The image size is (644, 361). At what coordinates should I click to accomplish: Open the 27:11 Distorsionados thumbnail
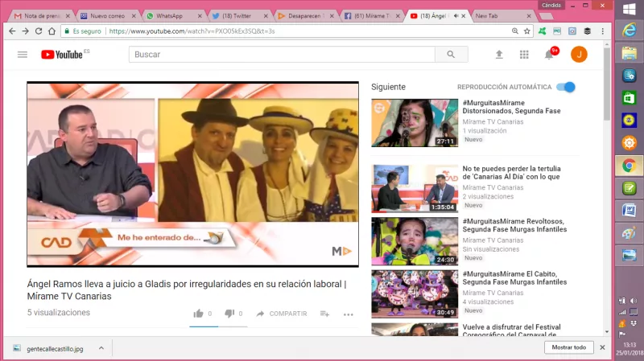415,123
